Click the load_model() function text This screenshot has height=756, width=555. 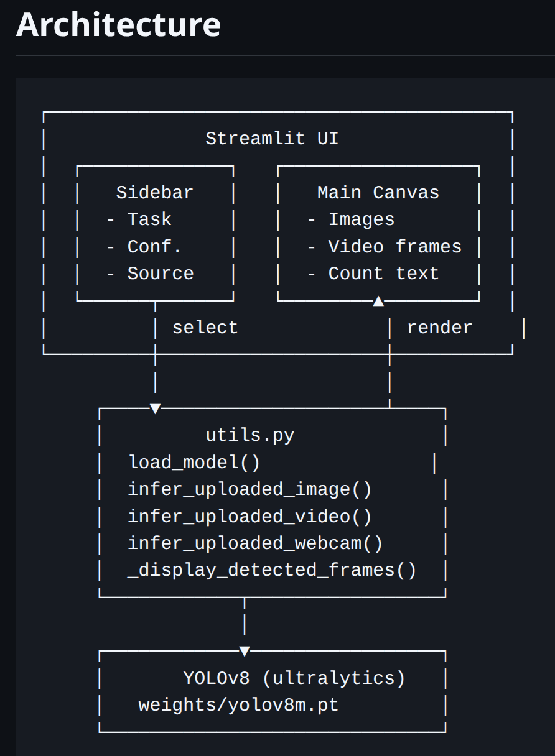(x=194, y=463)
